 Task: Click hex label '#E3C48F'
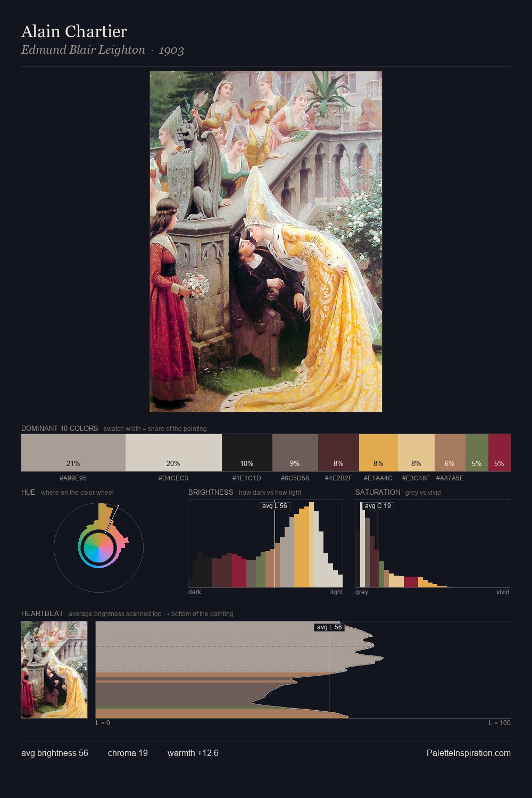[x=416, y=478]
